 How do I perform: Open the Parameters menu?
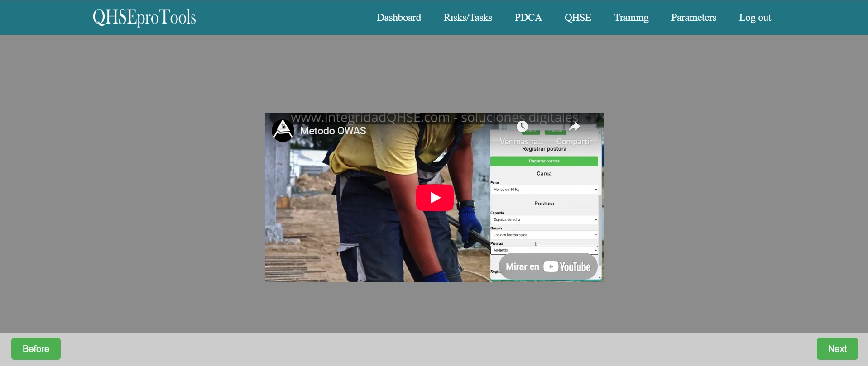(x=693, y=18)
